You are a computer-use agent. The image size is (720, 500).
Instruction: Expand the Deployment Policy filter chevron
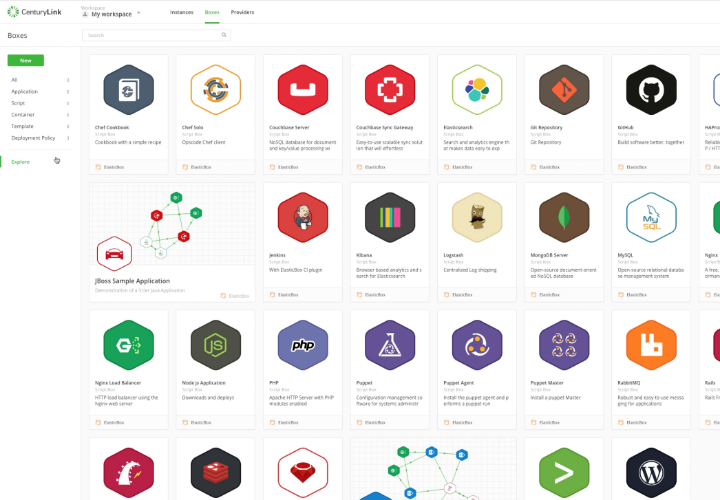68,138
